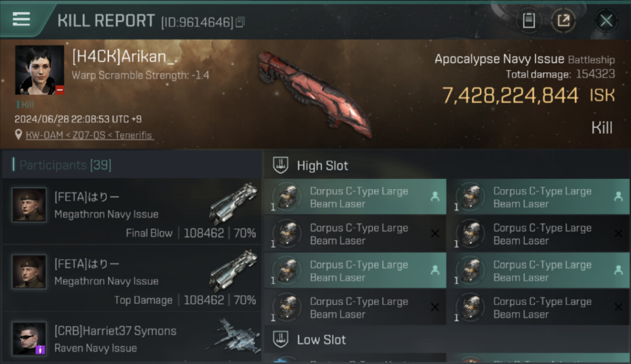631x364 pixels.
Task: Select the Final Blow participant はりー entry
Action: tap(132, 211)
